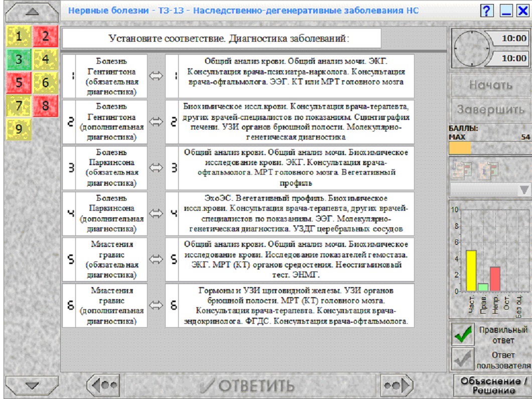Click question prompt Установите соответствие
The width and height of the screenshot is (532, 399).
[x=222, y=38]
